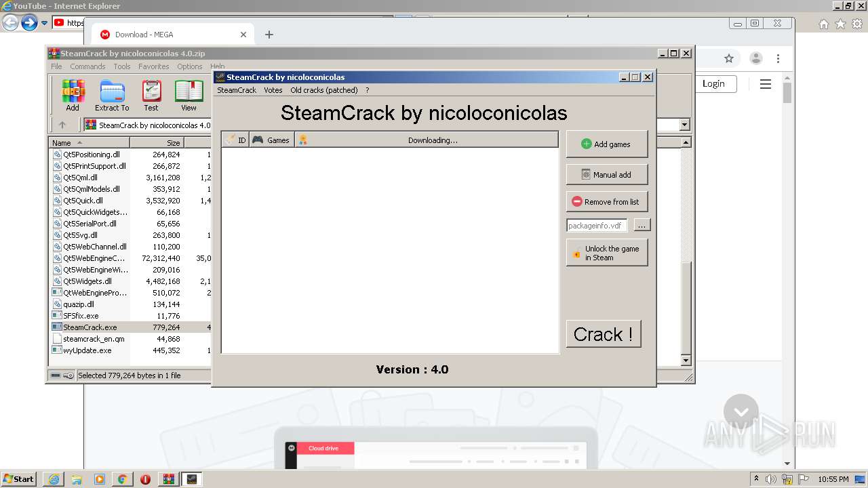Click the Games column header
The height and width of the screenshot is (488, 868).
click(x=271, y=140)
